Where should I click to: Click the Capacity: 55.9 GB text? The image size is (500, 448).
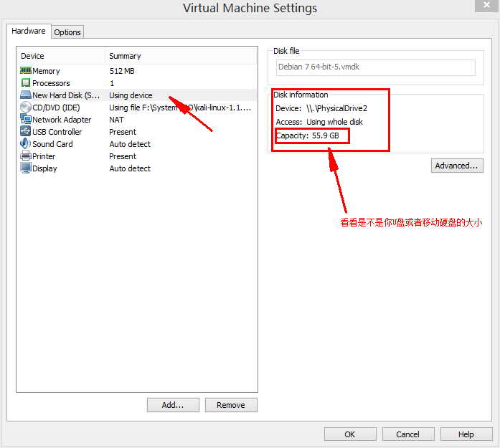(308, 135)
